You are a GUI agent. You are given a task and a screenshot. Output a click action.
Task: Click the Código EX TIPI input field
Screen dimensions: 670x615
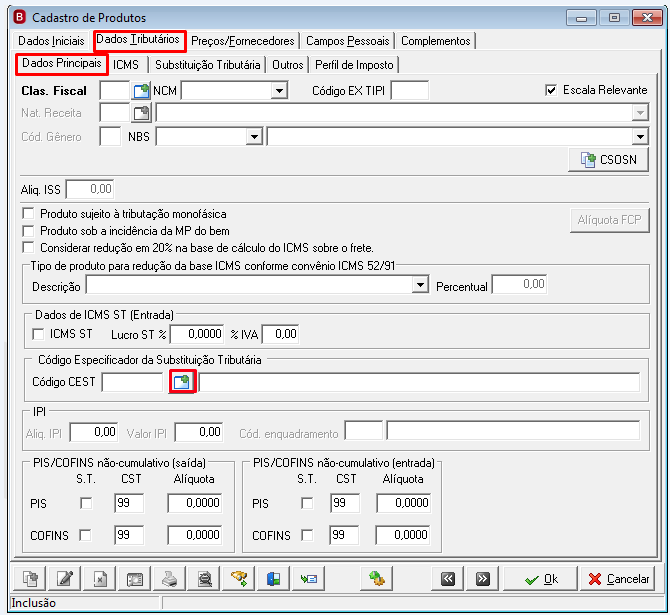410,91
